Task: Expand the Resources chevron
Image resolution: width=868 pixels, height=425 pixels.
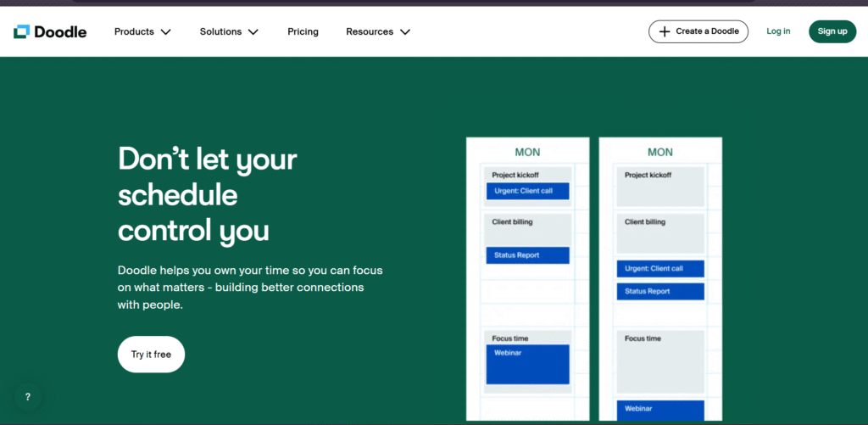Action: tap(405, 32)
